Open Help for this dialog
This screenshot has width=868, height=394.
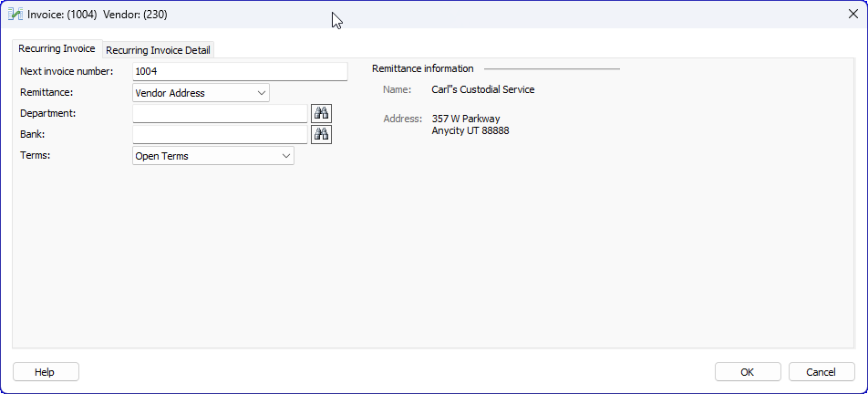point(46,372)
